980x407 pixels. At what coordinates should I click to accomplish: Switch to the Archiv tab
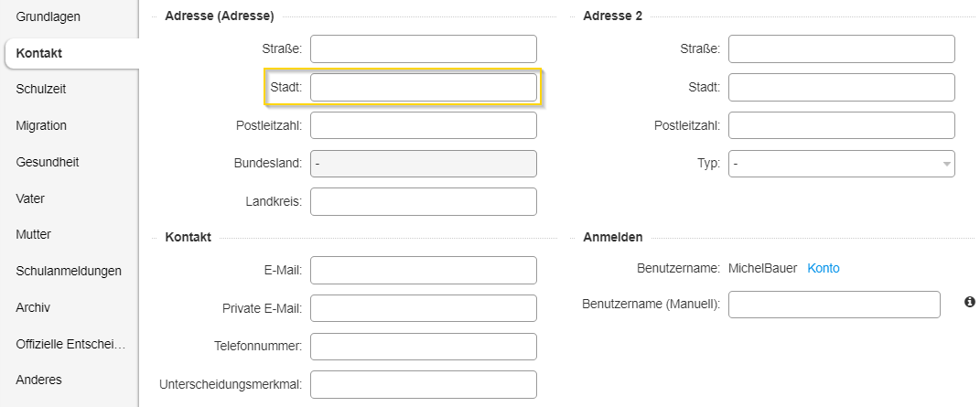[x=33, y=307]
